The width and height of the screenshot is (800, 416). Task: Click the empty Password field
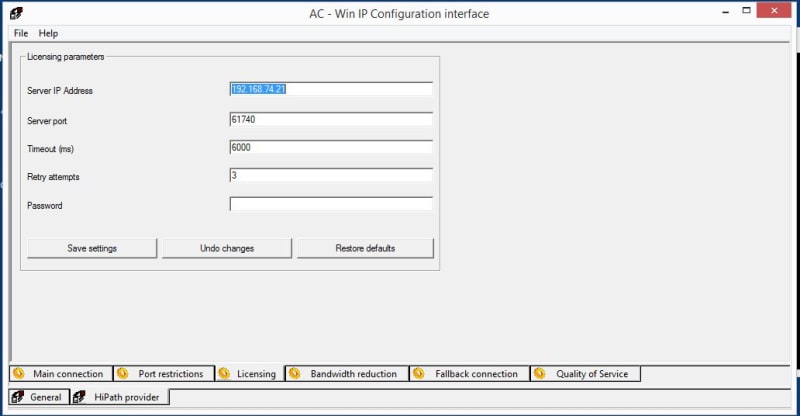(x=331, y=204)
